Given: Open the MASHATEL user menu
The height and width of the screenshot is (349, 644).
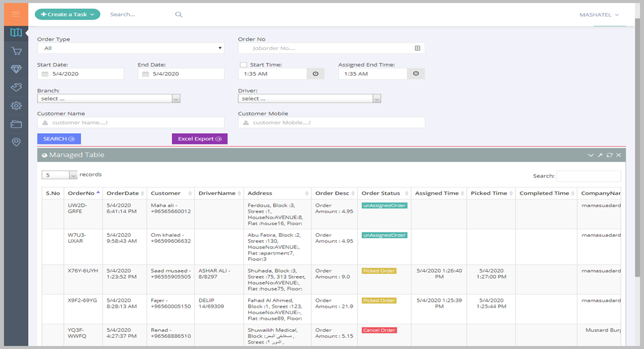Looking at the screenshot, I should tap(599, 15).
